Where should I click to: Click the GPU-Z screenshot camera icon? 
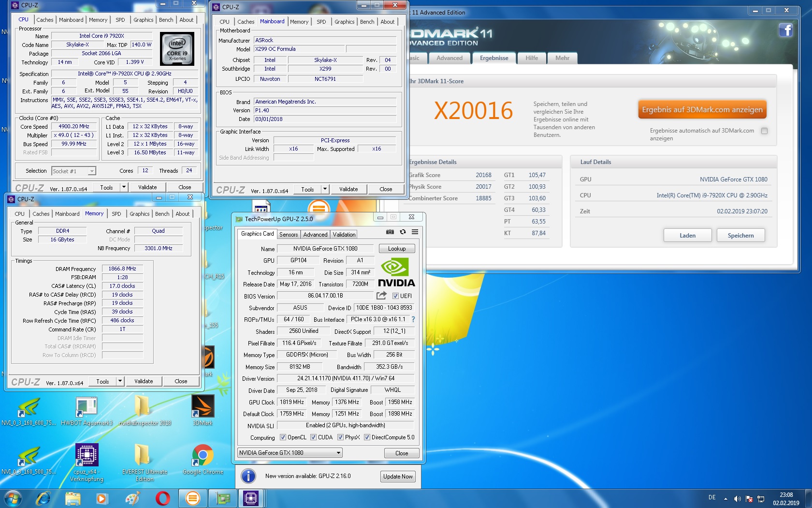click(390, 232)
